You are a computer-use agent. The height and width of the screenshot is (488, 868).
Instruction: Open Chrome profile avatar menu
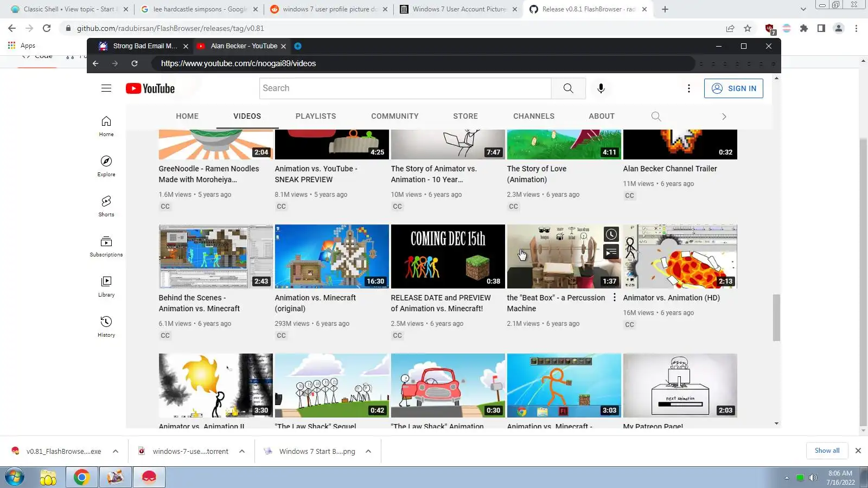[839, 28]
